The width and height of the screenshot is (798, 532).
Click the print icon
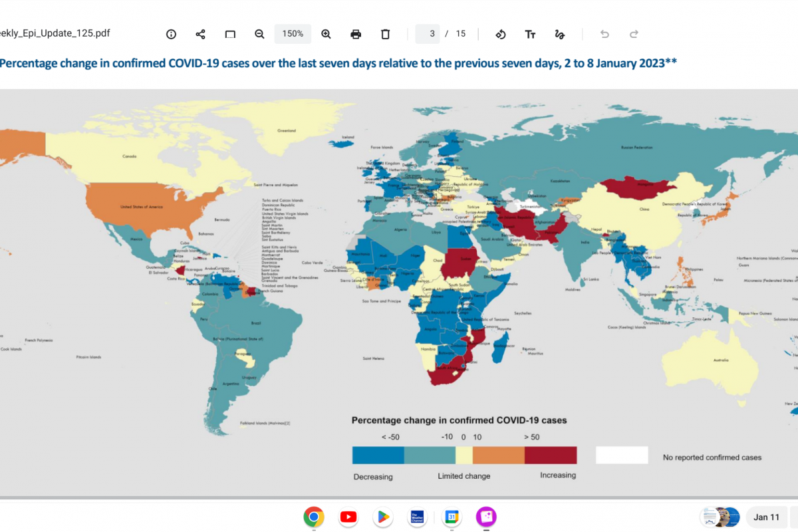coord(356,34)
